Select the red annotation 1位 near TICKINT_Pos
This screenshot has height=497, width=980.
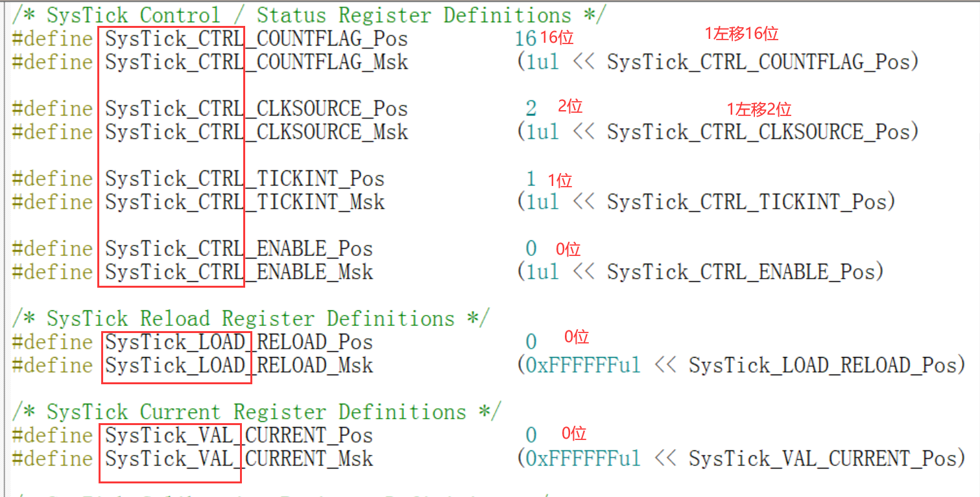[560, 180]
